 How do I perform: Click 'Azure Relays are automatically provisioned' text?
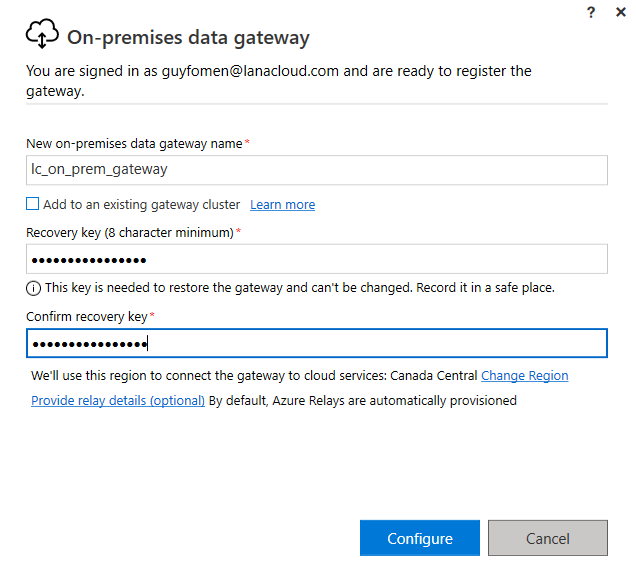pos(394,401)
